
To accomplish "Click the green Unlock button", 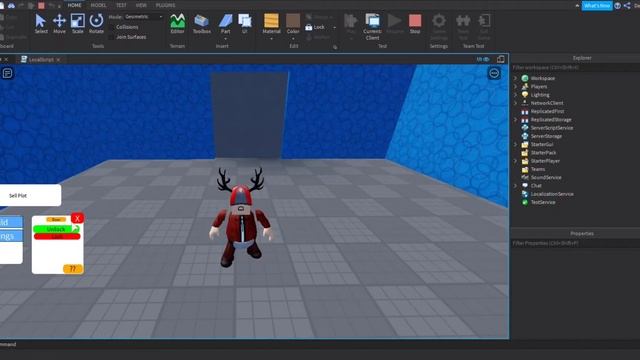I will click(56, 229).
